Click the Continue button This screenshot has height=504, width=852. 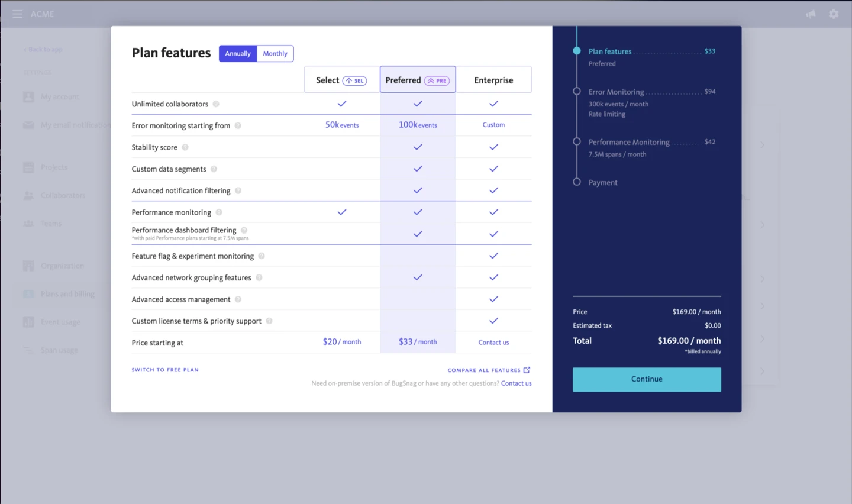click(x=647, y=379)
